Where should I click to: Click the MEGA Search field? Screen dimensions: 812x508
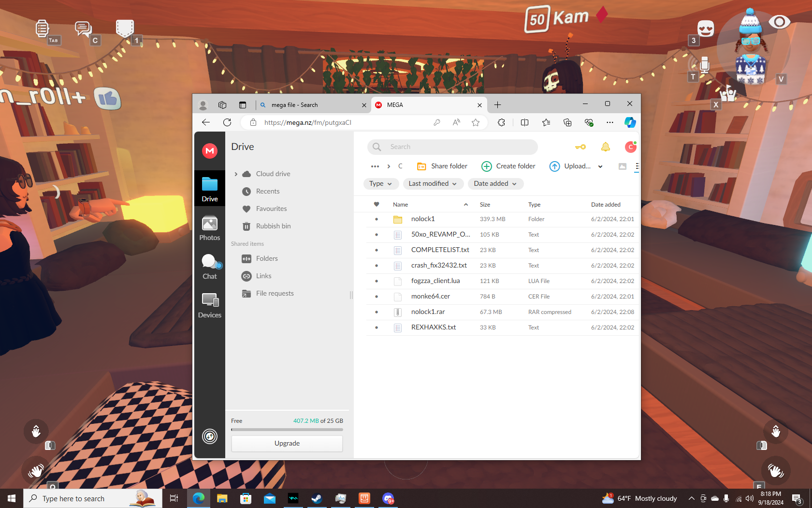click(x=452, y=147)
